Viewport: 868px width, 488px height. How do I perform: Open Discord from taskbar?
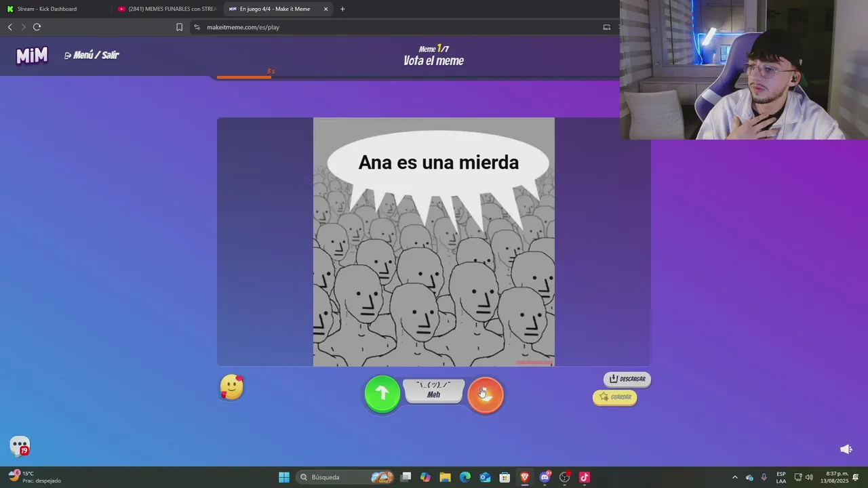coord(545,477)
